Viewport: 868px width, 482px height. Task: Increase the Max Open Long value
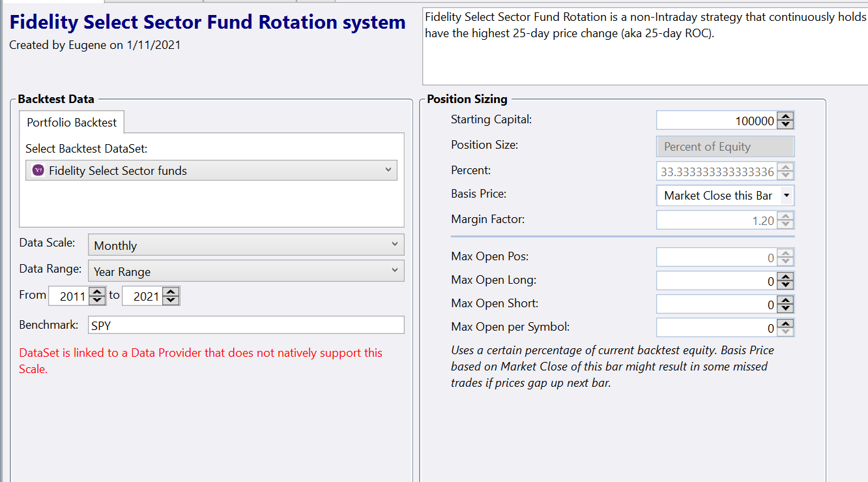786,277
